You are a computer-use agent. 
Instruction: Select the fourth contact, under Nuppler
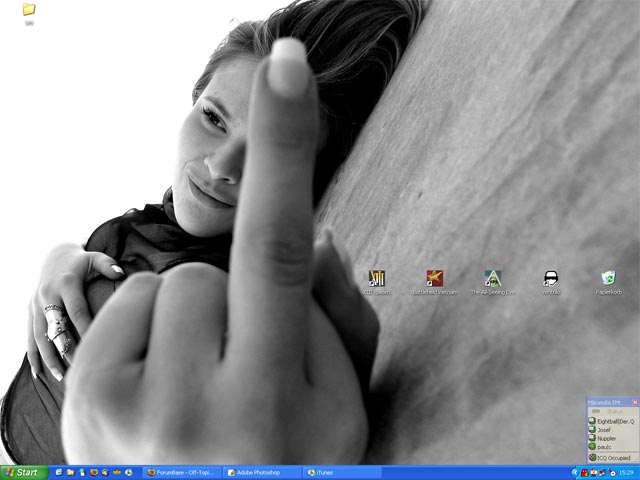(611, 447)
